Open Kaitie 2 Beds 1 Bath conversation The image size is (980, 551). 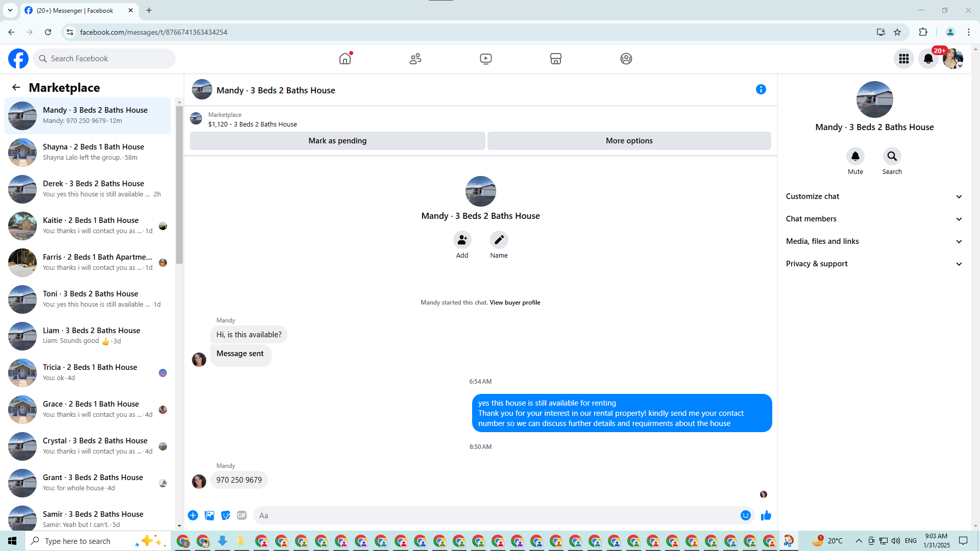click(88, 226)
